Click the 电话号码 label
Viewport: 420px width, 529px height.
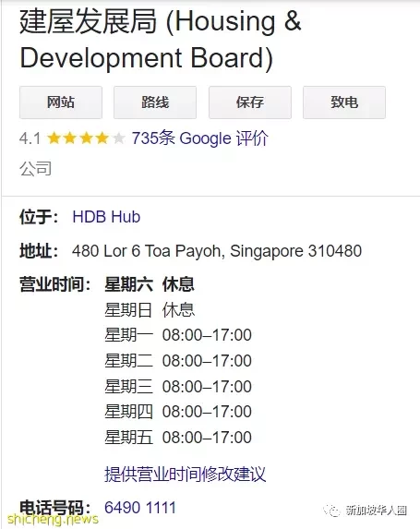coord(55,508)
